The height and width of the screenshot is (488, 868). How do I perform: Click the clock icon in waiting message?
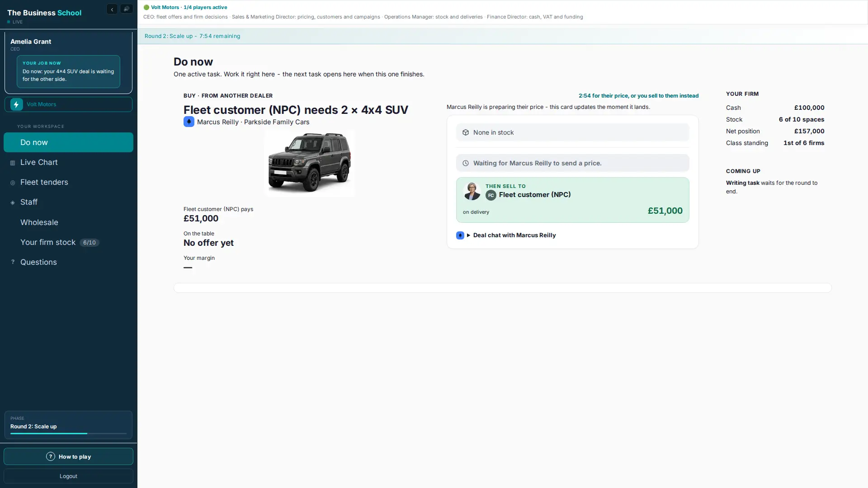[466, 163]
